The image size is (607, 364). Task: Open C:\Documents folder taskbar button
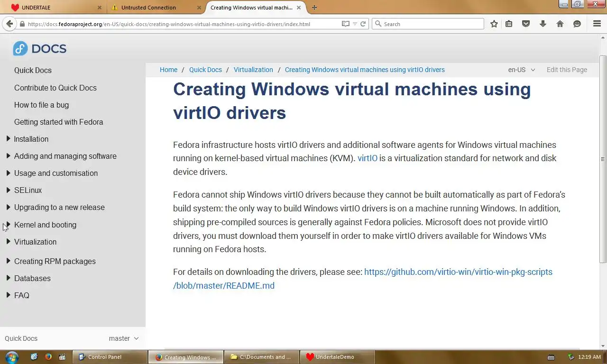point(261,357)
